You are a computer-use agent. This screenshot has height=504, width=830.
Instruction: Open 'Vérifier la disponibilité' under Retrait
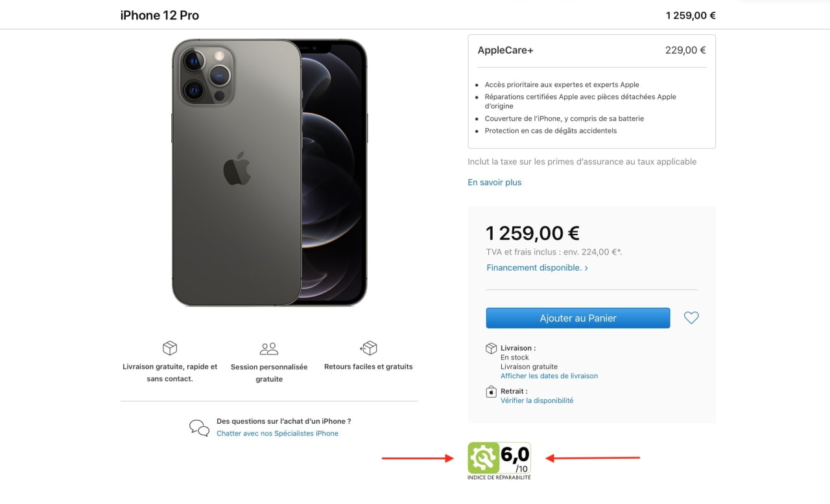536,400
